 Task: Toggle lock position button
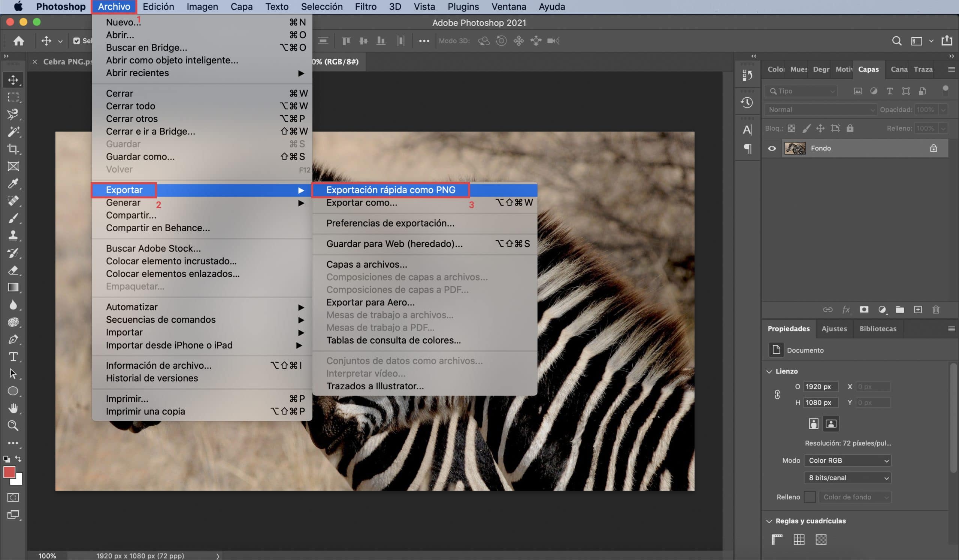point(820,128)
